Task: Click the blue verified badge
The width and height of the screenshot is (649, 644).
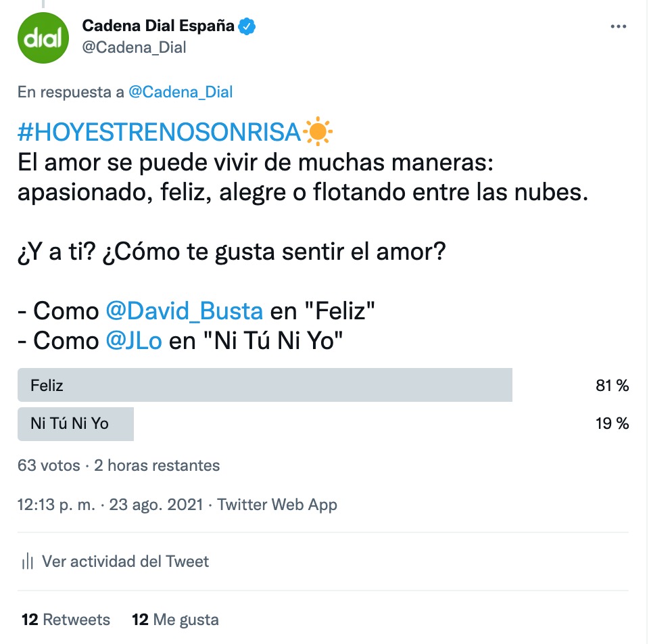Action: pos(247,27)
